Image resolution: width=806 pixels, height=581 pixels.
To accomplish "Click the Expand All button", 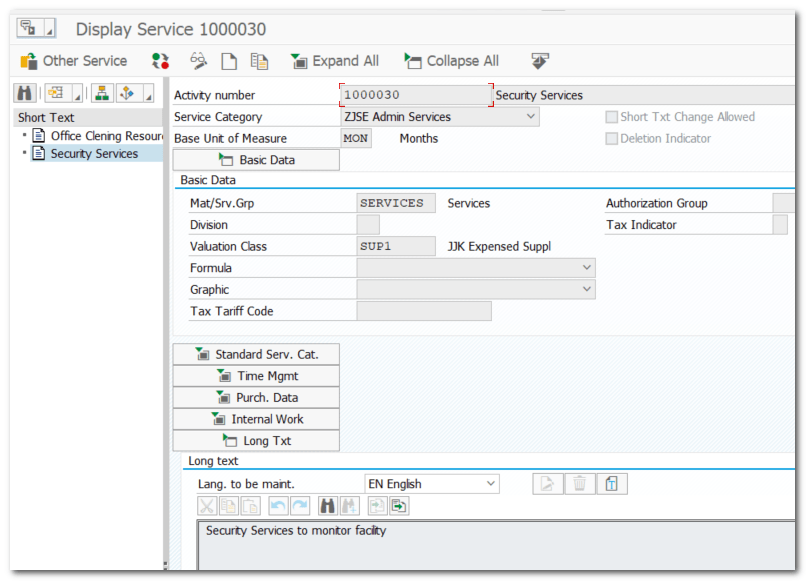I will [x=335, y=61].
